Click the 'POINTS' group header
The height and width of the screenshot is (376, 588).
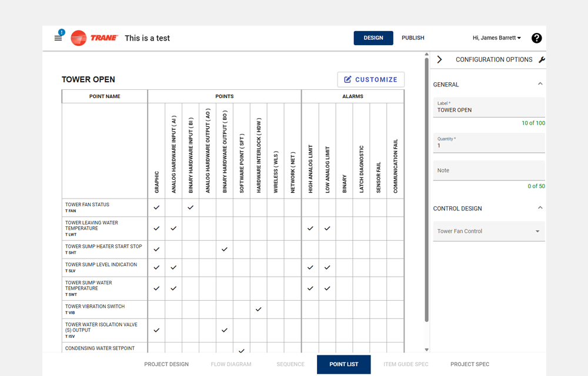pyautogui.click(x=224, y=96)
